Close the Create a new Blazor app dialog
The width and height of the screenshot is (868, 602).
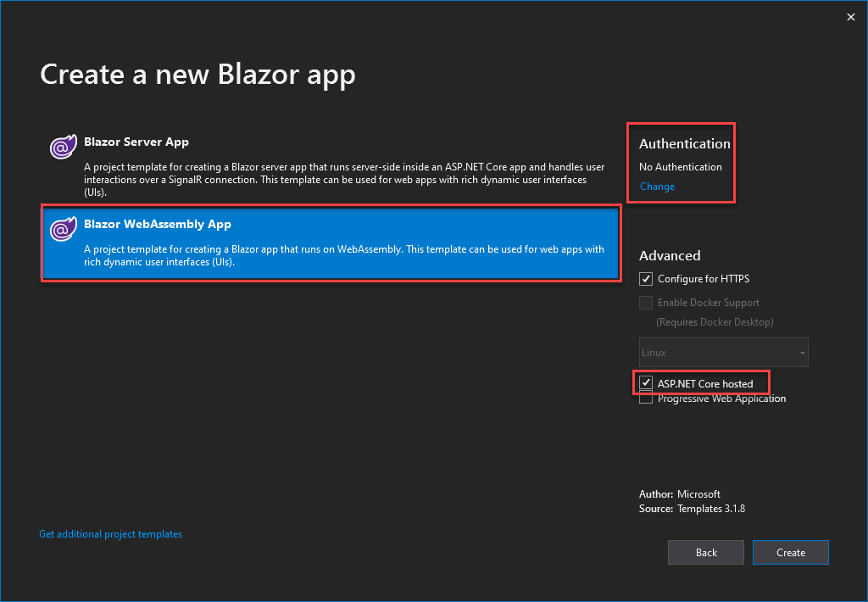(850, 16)
